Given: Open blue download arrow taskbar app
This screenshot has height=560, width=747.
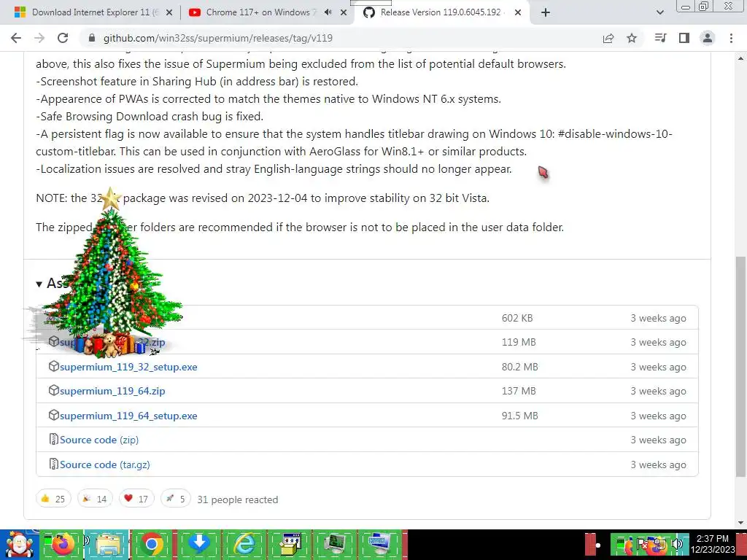Looking at the screenshot, I should tap(198, 545).
